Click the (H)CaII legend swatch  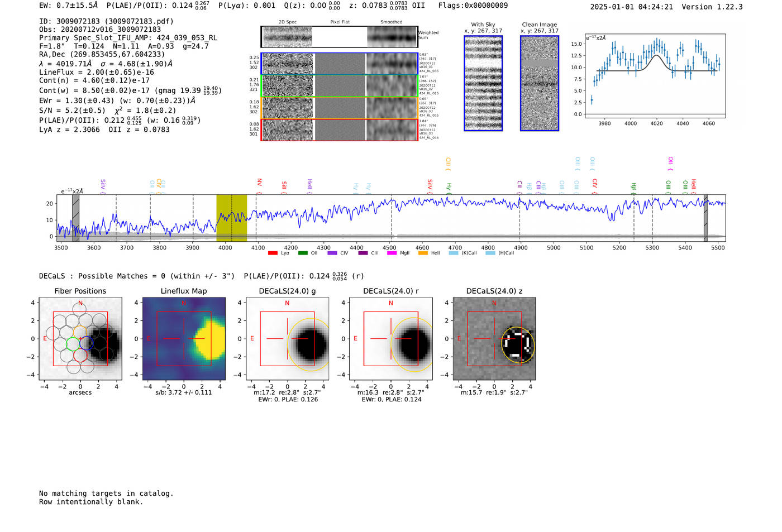click(x=490, y=253)
